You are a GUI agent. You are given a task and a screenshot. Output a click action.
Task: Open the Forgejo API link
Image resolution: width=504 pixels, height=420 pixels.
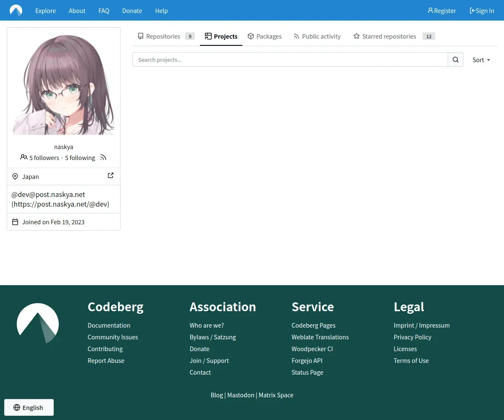[307, 360]
